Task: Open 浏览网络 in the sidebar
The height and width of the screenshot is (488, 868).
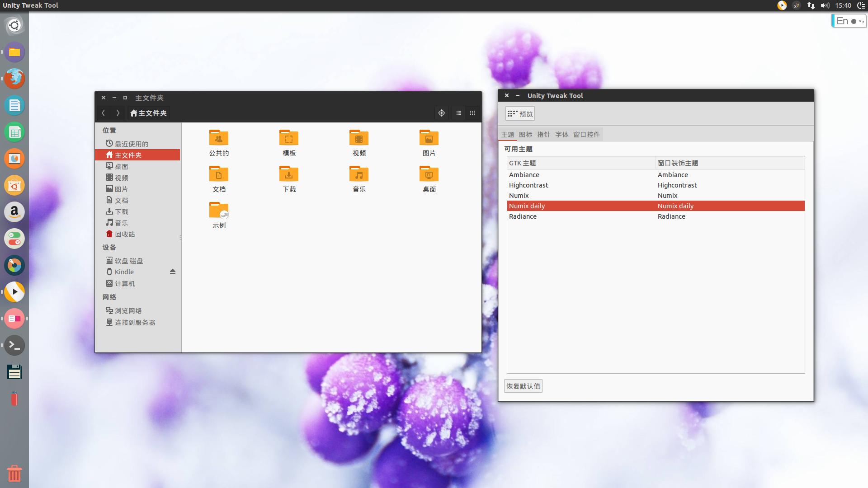Action: [138, 310]
